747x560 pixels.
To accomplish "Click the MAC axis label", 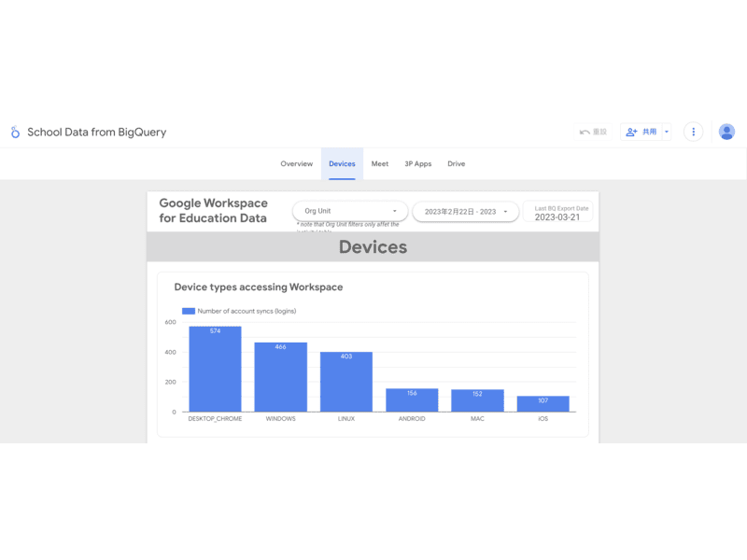I will coord(477,418).
